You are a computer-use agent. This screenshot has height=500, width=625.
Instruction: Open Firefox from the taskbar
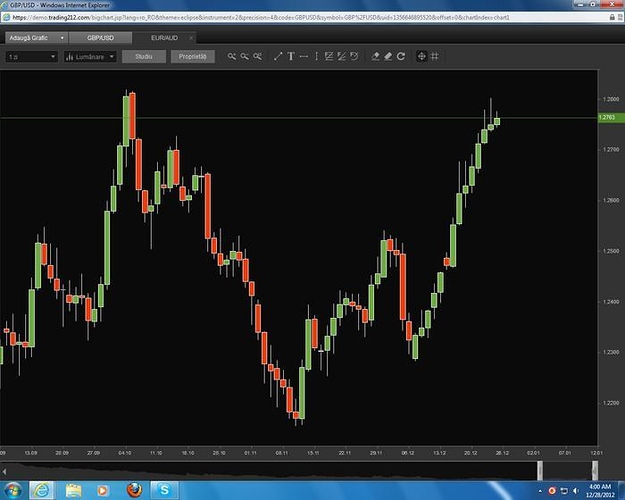[x=134, y=490]
